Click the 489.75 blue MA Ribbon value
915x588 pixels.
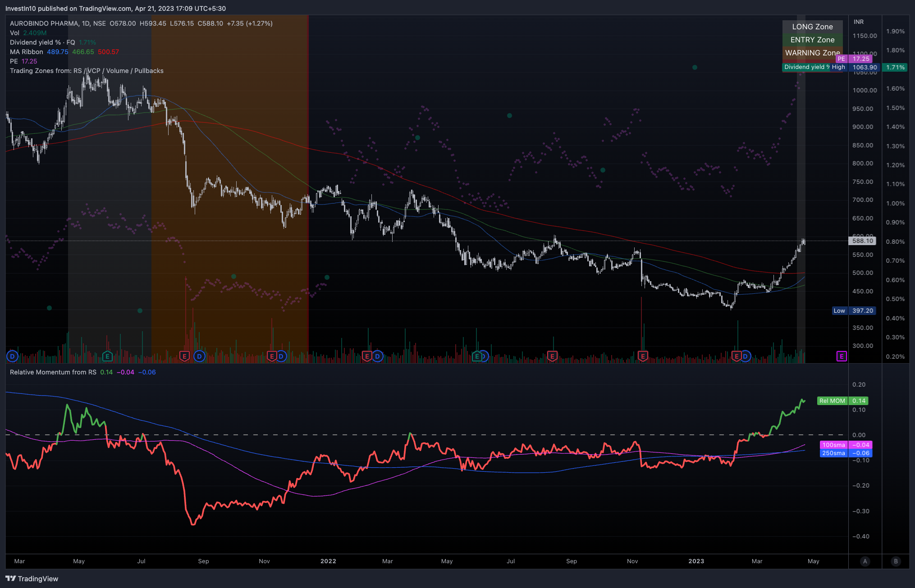point(58,52)
